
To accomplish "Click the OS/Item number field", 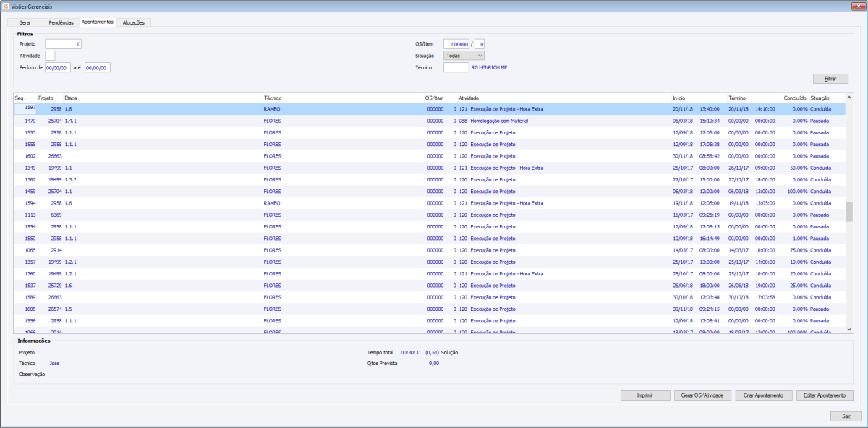I will pos(456,44).
